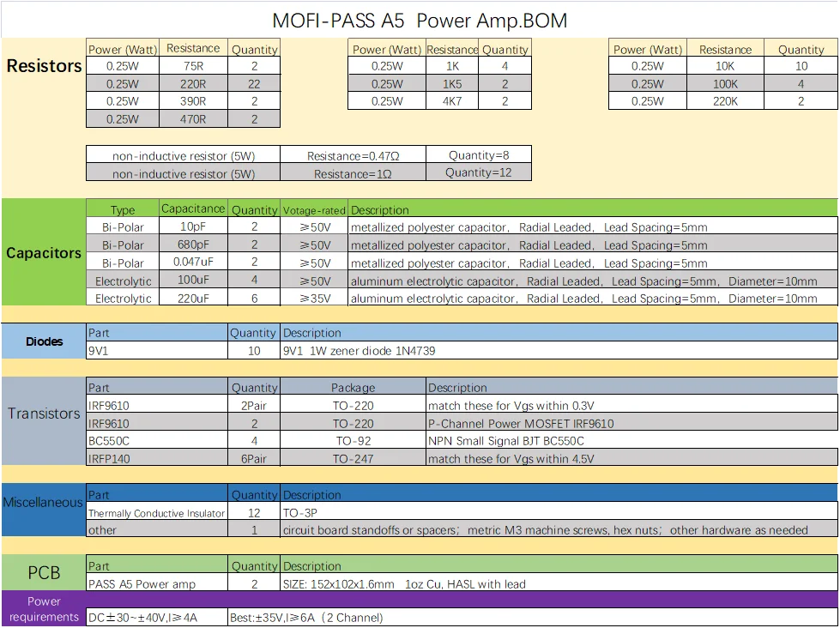This screenshot has height=628, width=840.
Task: Select the 'Capacitance' column header
Action: (x=193, y=208)
